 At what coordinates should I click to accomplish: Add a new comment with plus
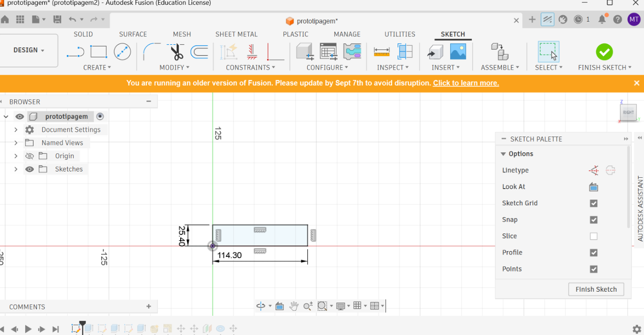[149, 307]
